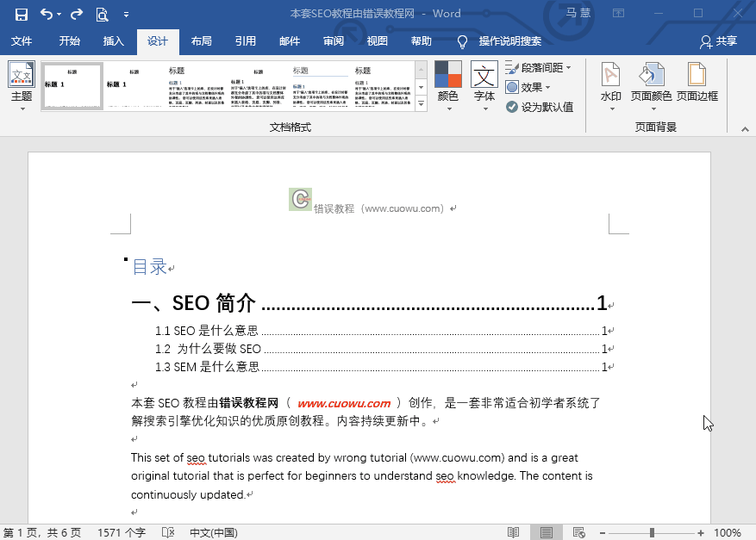Click the 操作说明搜索 search box
The height and width of the screenshot is (540, 756).
pyautogui.click(x=510, y=41)
